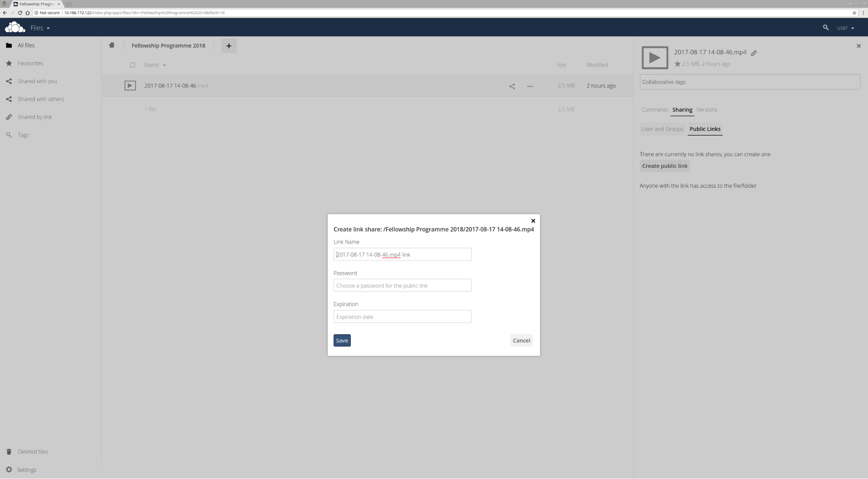Click the ownCloud cloud logo
This screenshot has width=868, height=479.
[x=14, y=27]
